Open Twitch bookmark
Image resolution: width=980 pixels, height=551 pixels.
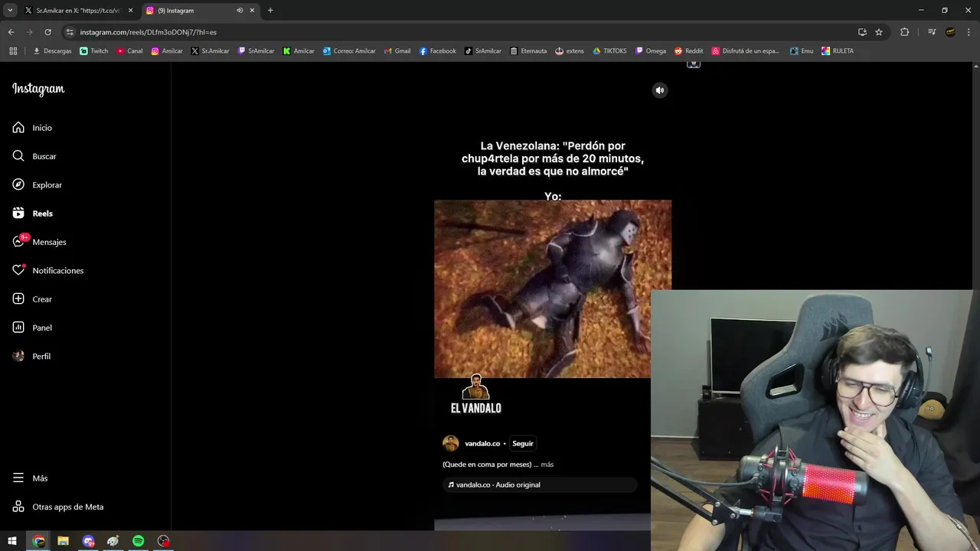point(94,51)
